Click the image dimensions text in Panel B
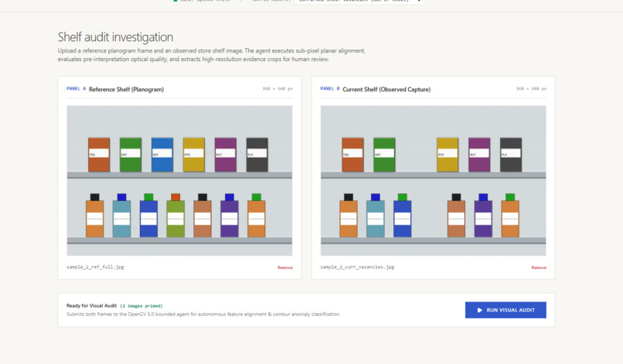623x364 pixels. (x=531, y=89)
